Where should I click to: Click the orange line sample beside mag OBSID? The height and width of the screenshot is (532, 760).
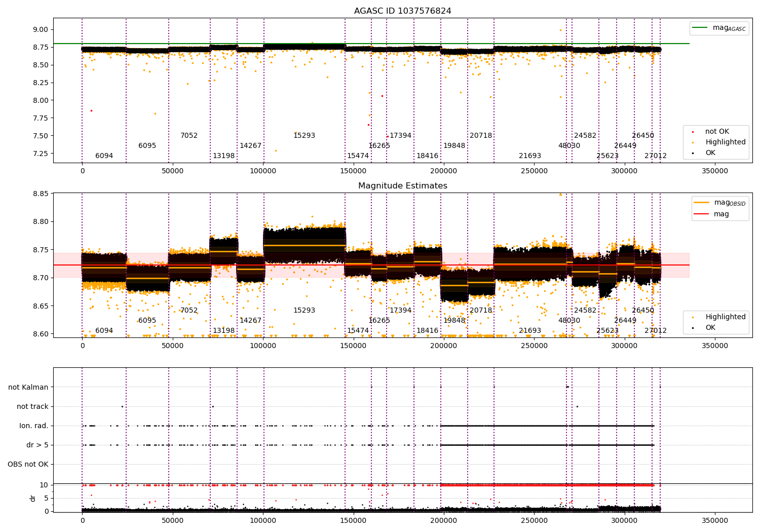pos(701,203)
